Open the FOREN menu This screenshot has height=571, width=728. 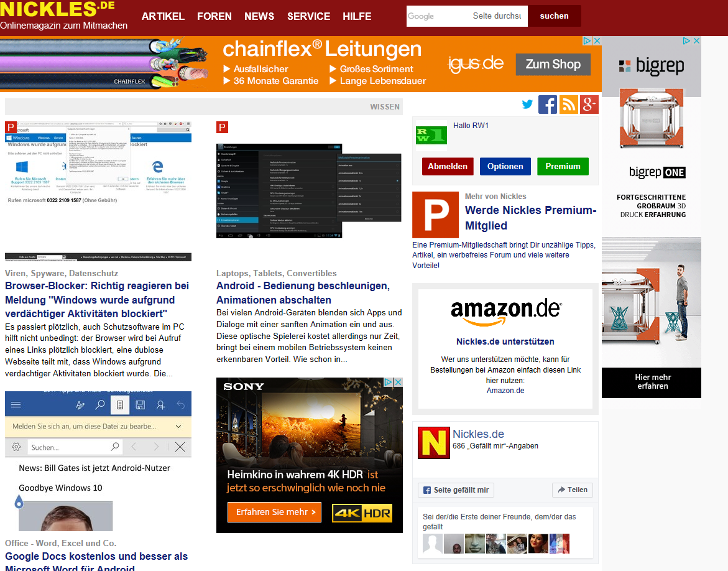pyautogui.click(x=214, y=16)
